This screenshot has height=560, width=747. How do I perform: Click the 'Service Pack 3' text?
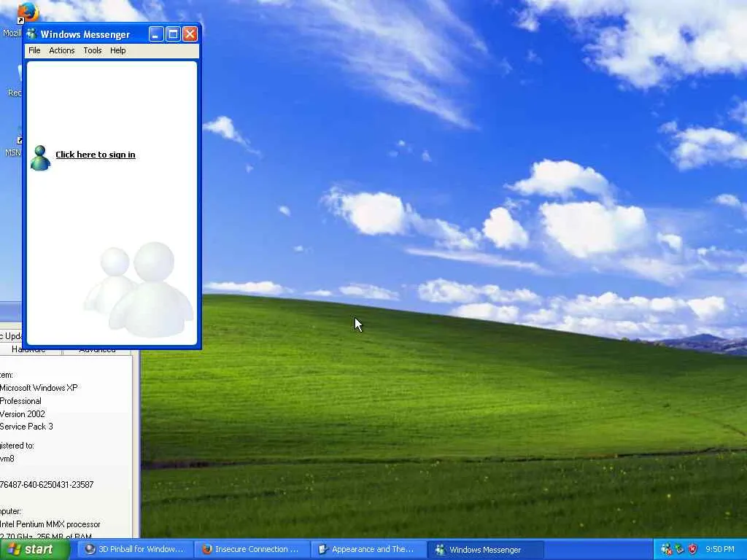[26, 426]
